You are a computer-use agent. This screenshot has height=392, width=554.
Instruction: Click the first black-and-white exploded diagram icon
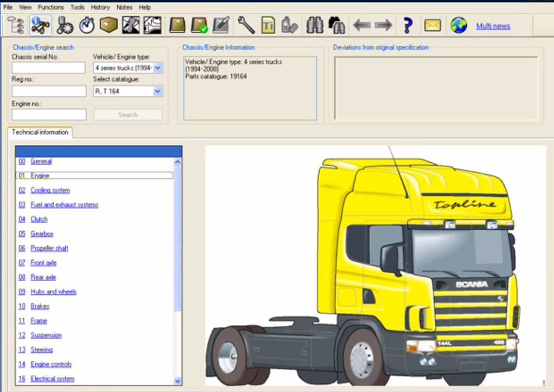[131, 25]
